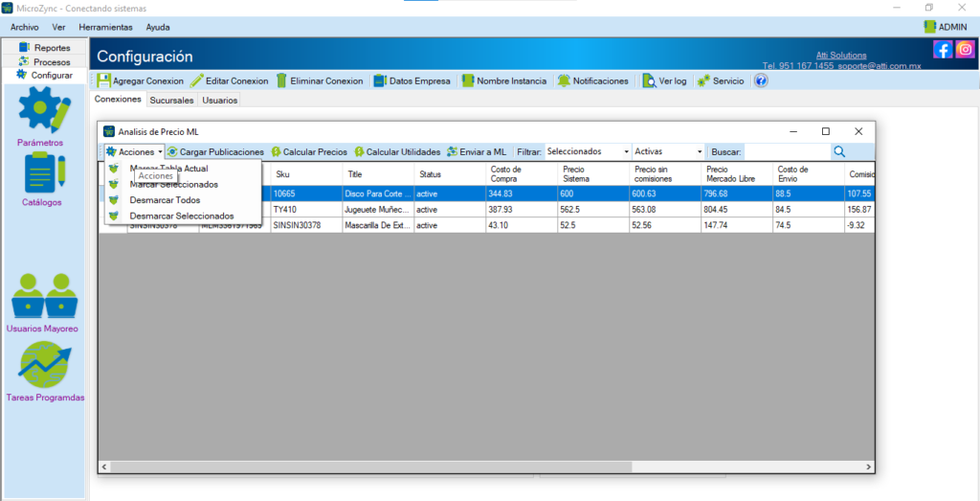The image size is (980, 501).
Task: Click the ADMIN user icon
Action: (x=930, y=27)
